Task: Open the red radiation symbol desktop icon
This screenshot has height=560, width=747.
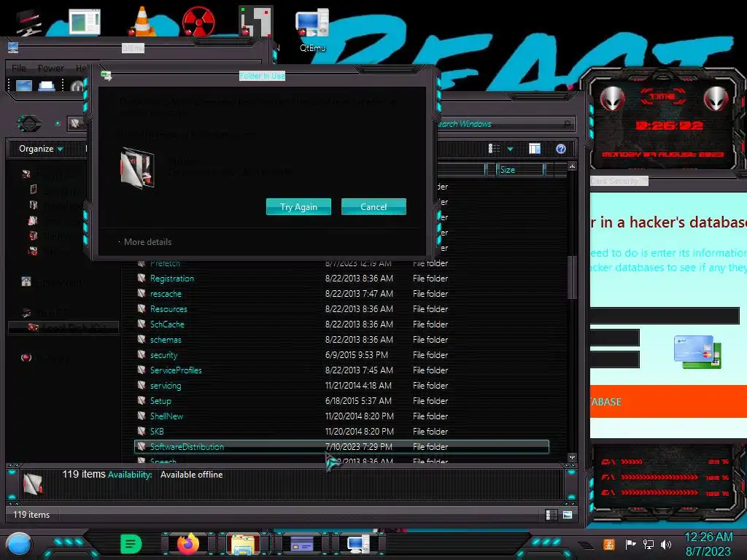Action: 198,21
